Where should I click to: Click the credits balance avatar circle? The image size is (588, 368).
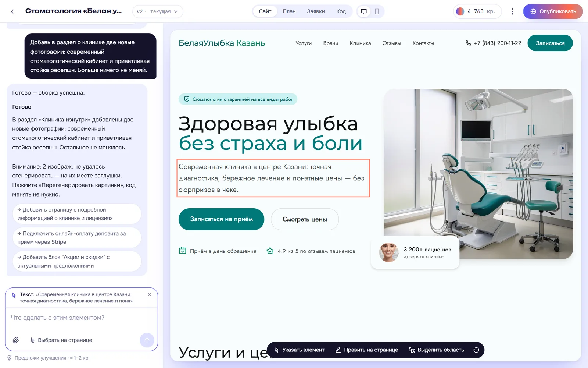pyautogui.click(x=460, y=11)
